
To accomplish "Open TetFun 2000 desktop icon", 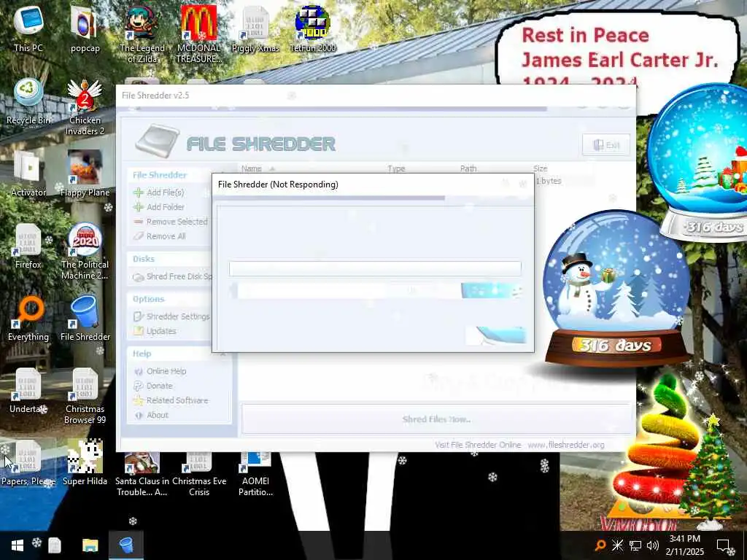I will tap(312, 28).
